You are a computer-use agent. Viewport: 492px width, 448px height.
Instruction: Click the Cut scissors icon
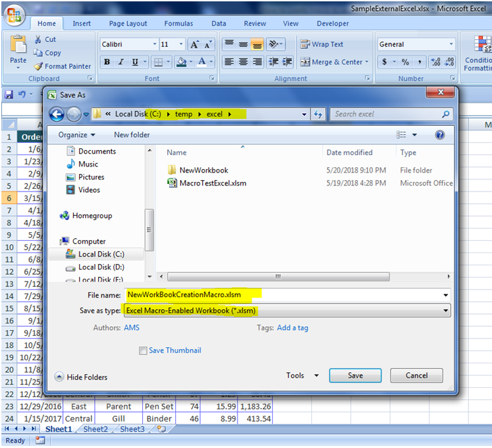tap(38, 39)
